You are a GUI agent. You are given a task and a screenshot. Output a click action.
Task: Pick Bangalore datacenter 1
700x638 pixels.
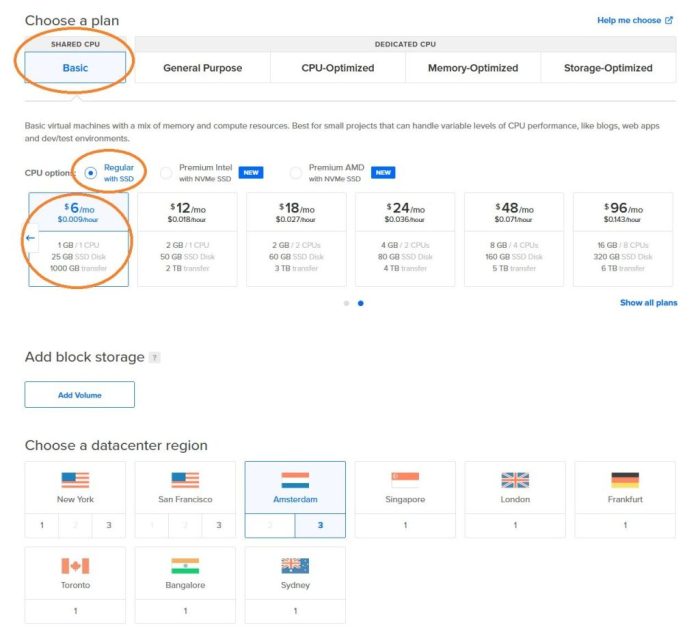[185, 611]
